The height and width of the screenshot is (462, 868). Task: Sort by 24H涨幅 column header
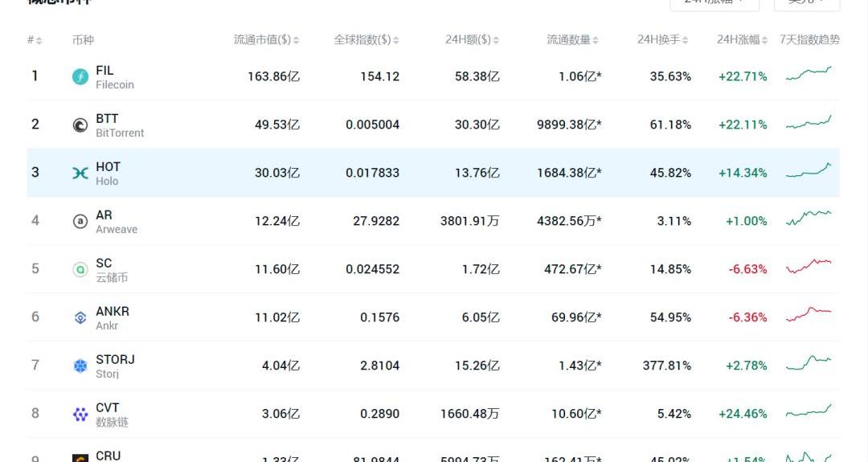tap(743, 40)
